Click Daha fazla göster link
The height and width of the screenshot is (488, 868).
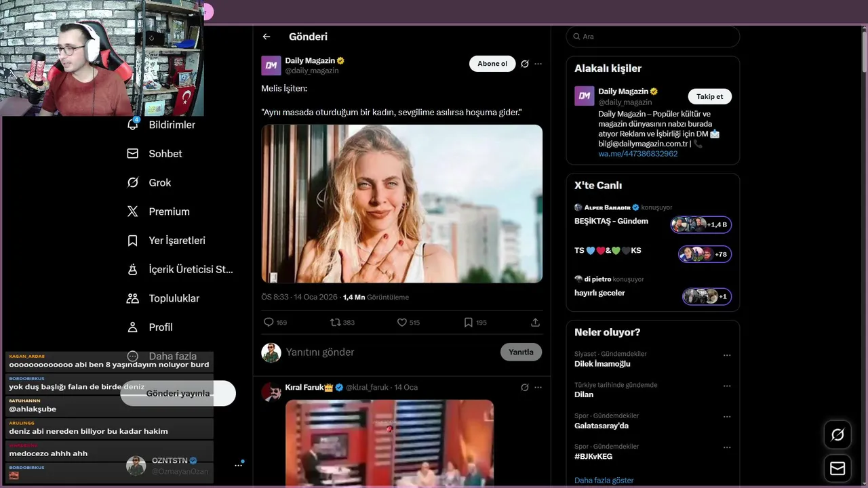(604, 481)
